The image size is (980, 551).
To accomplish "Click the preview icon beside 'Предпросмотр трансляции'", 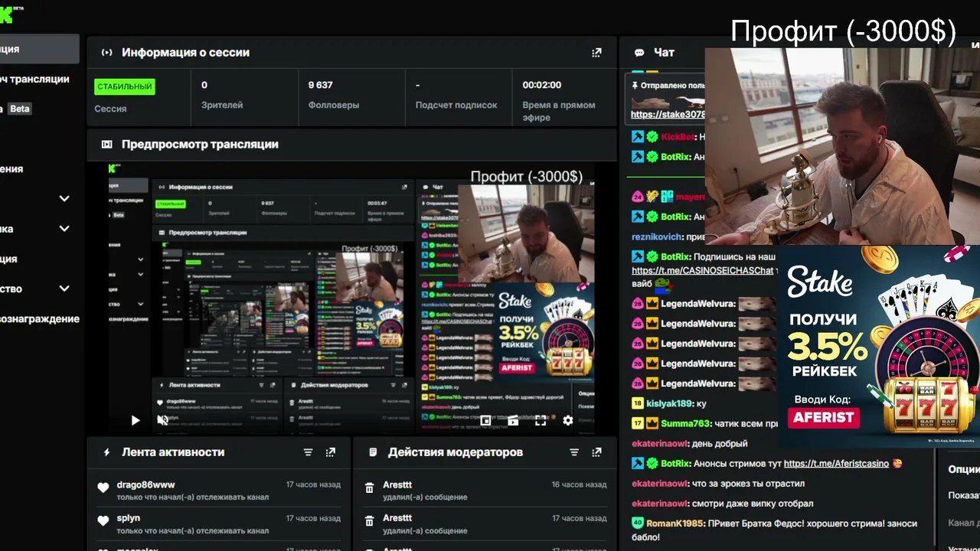I will 107,144.
